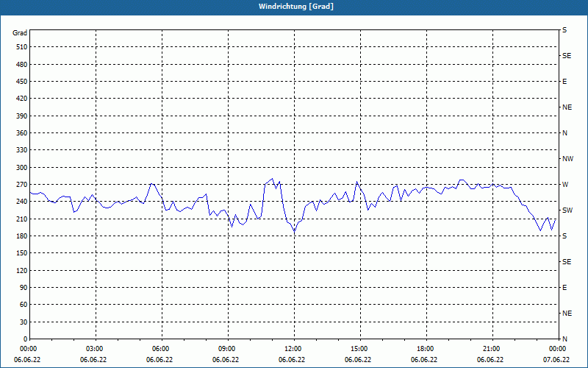Image resolution: width=588 pixels, height=368 pixels.
Task: Click the 450 degree axis label
Action: click(22, 82)
